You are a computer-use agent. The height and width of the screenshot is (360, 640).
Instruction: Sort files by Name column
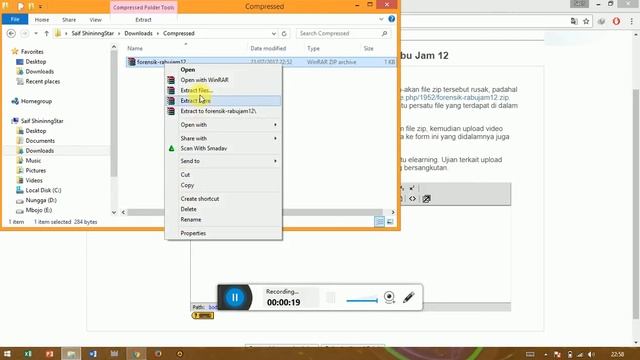click(135, 48)
